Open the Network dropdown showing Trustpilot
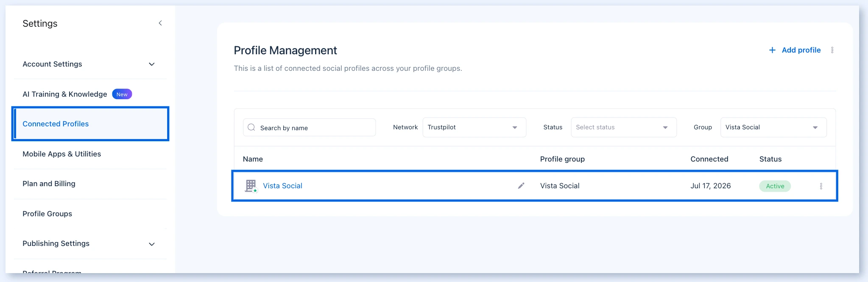 click(474, 127)
